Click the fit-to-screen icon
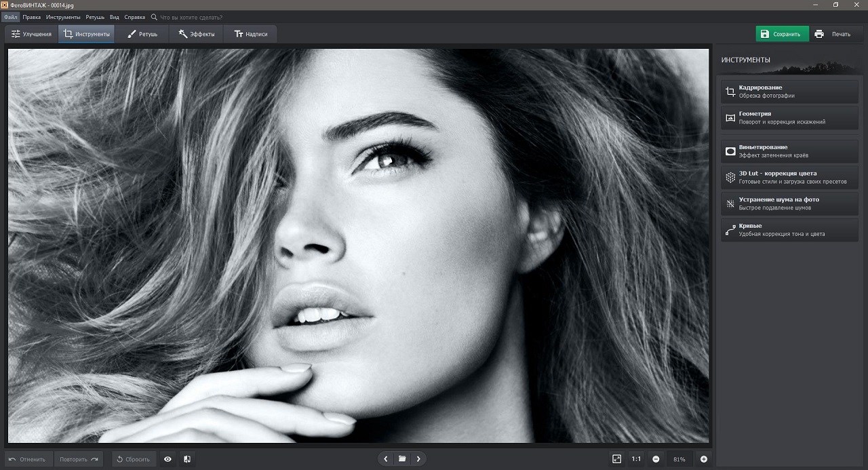 tap(616, 459)
